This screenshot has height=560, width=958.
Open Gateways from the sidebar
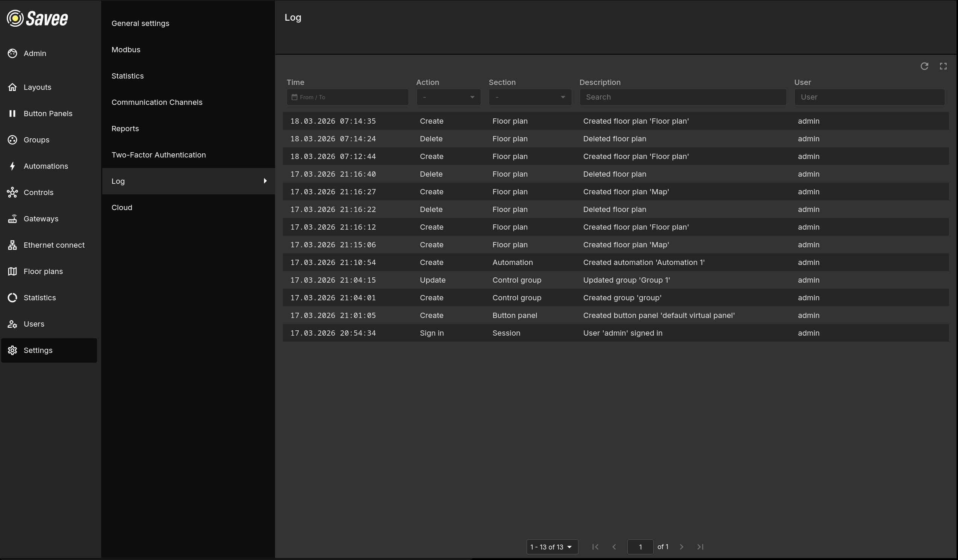41,219
